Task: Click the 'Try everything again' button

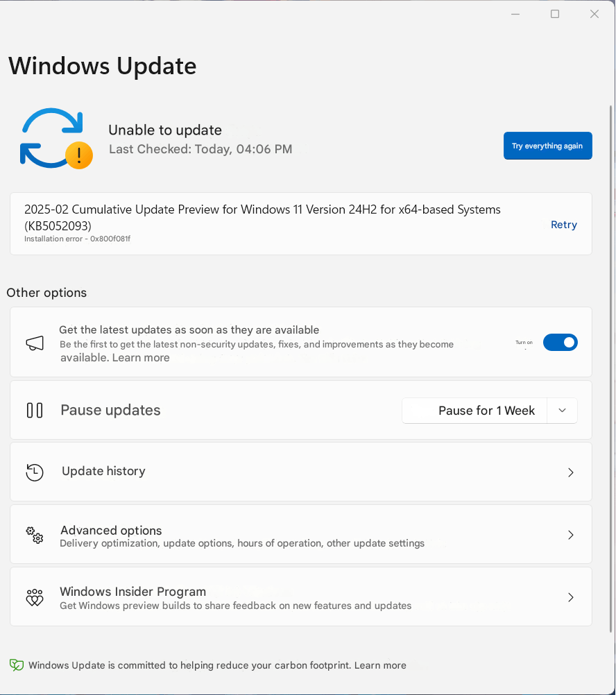Action: pos(548,146)
